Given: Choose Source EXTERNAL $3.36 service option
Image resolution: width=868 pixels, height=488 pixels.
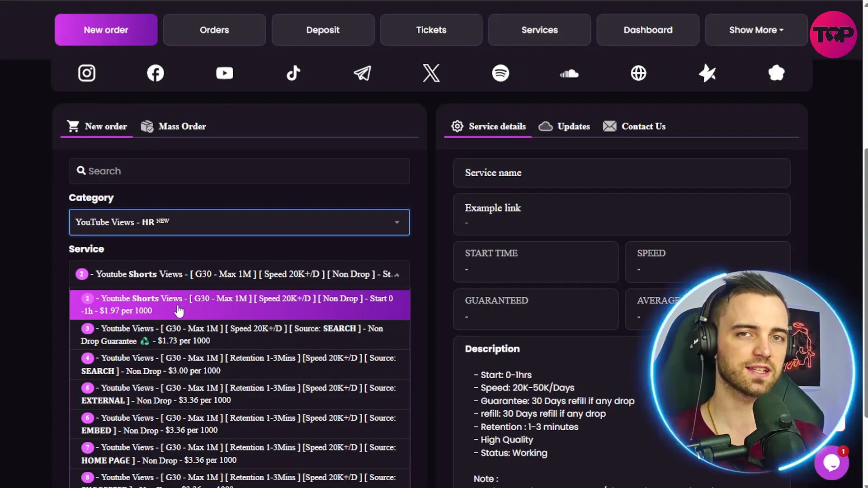Looking at the screenshot, I should [240, 394].
